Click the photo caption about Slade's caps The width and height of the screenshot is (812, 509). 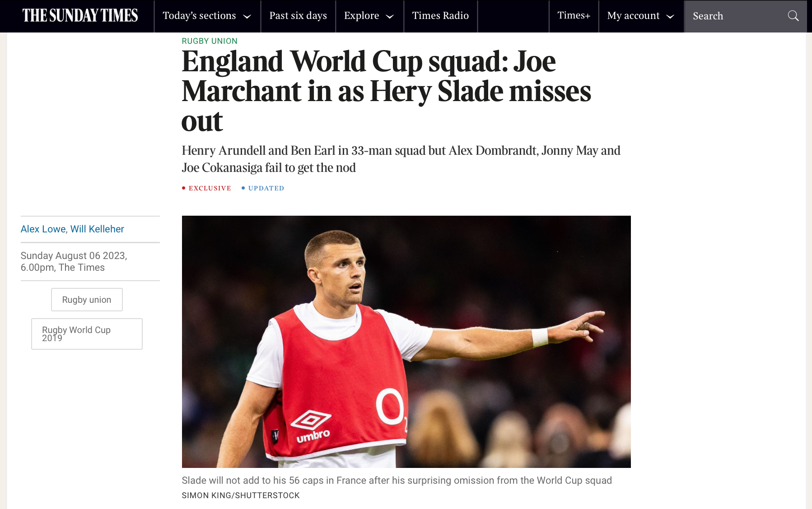pos(397,481)
